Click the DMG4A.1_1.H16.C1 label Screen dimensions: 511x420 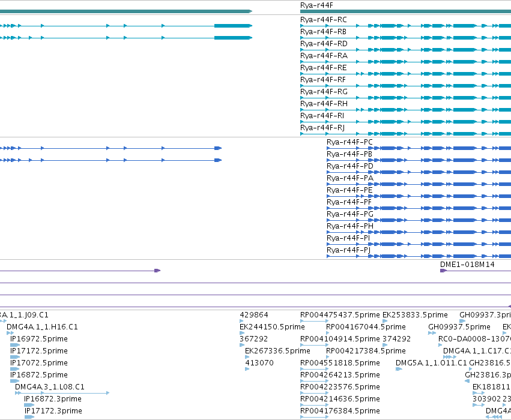42,327
